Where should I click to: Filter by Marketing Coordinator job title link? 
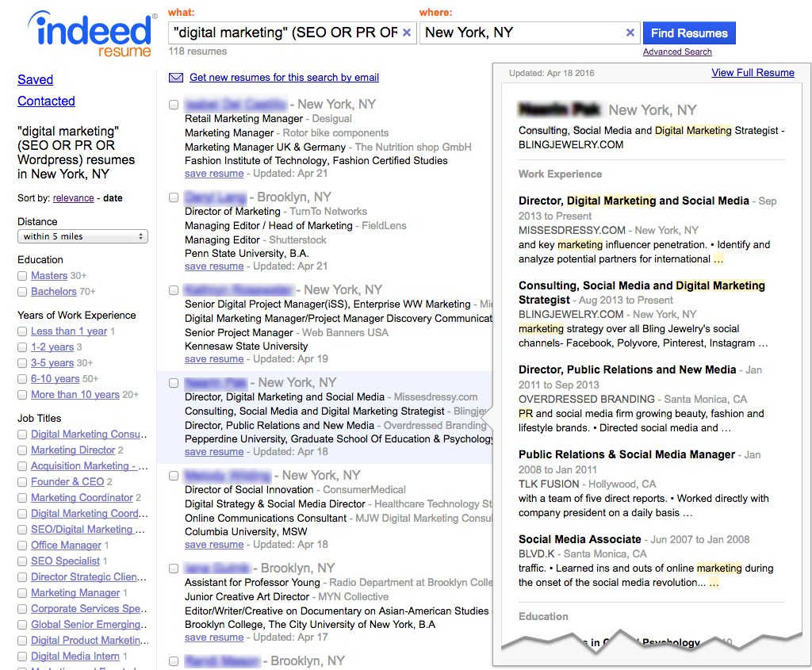tap(82, 498)
